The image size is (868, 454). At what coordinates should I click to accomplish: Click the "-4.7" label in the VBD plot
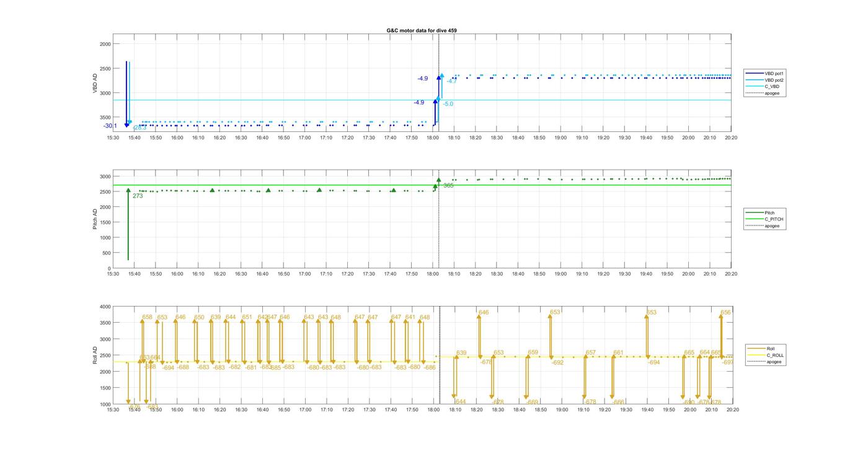[x=451, y=81]
